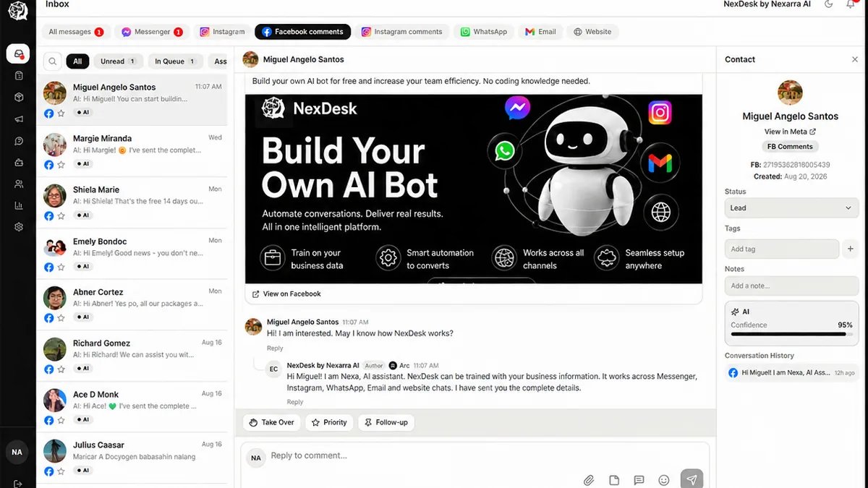Star the Ace D Monk conversation
Screen dimensions: 868x488
(x=61, y=420)
